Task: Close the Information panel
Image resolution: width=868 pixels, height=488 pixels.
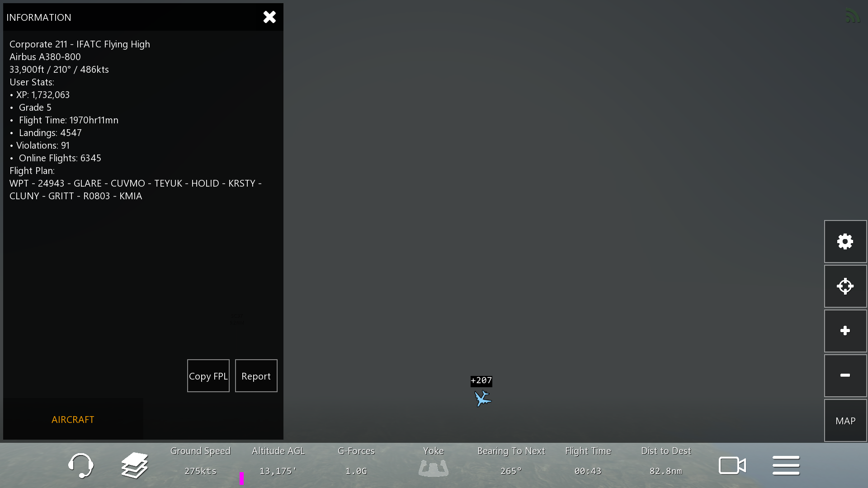Action: 269,17
